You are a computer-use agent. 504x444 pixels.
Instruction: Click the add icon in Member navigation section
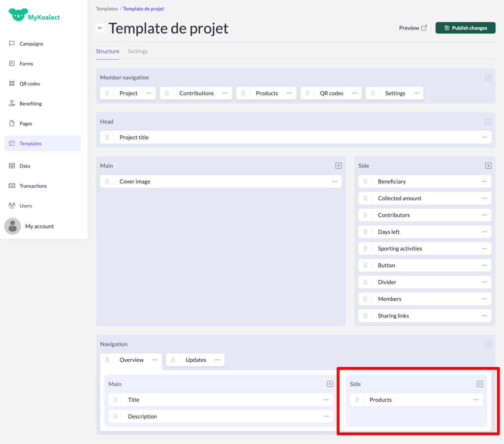coord(488,77)
